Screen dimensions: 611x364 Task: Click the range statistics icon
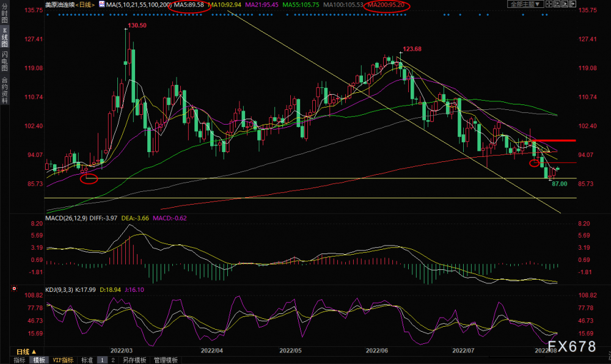(x=557, y=4)
